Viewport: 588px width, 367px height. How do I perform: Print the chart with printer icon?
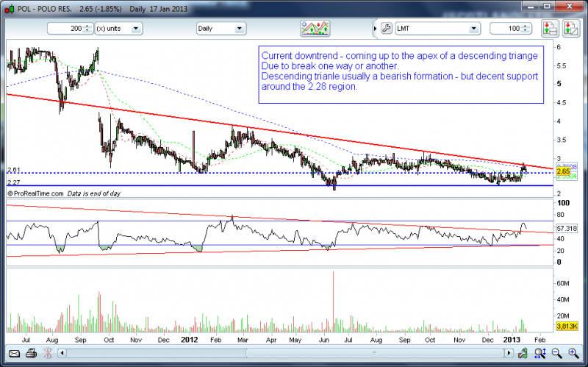(x=30, y=354)
